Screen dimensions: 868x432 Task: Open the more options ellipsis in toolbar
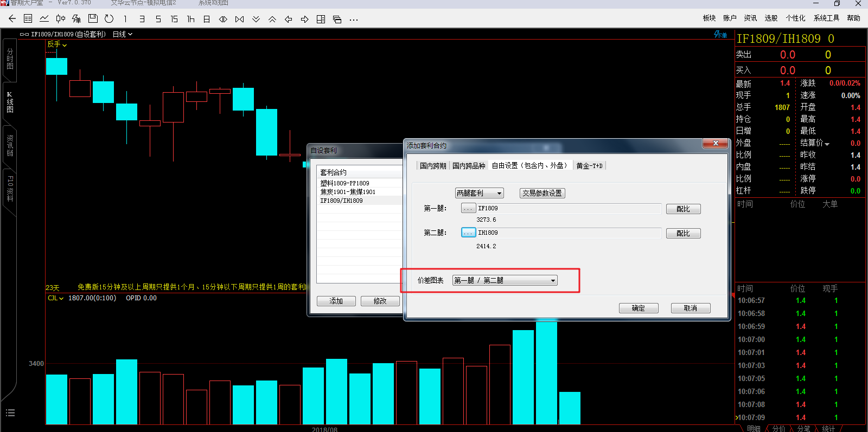[x=354, y=20]
